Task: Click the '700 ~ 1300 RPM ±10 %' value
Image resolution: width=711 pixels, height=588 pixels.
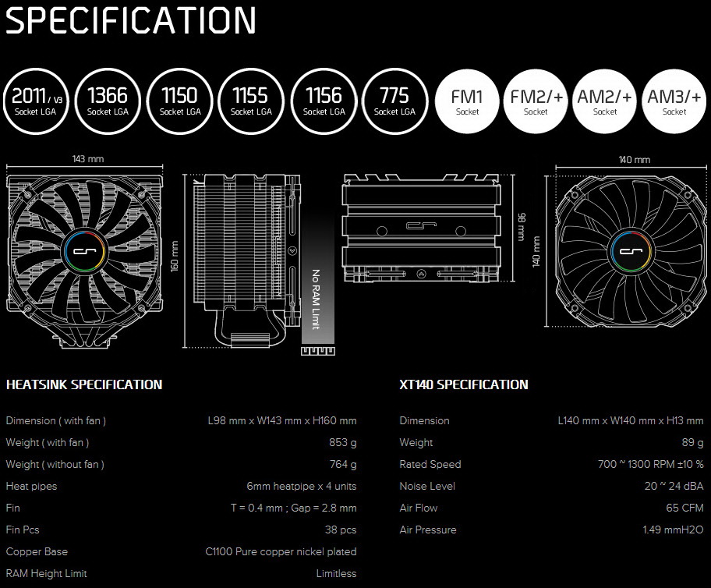Action: 651,464
